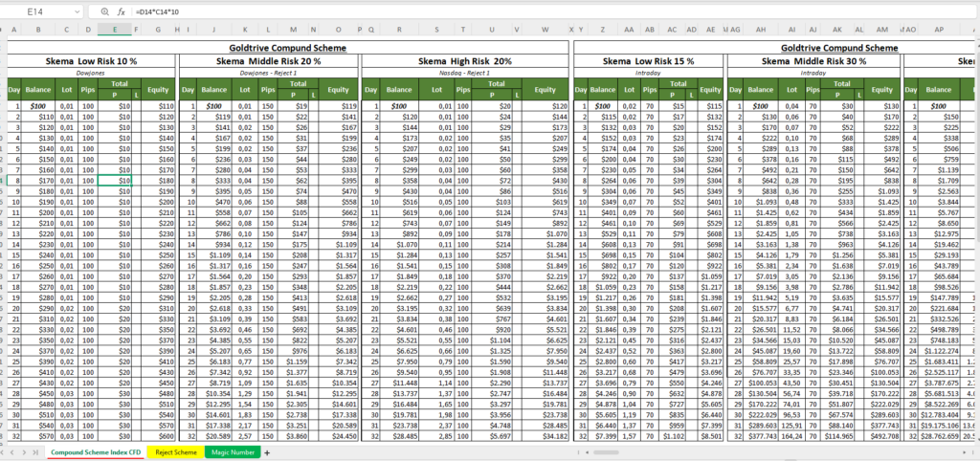The image size is (980, 461).
Task: Select the Compound Scheme Index CFD tab
Action: coord(96,452)
